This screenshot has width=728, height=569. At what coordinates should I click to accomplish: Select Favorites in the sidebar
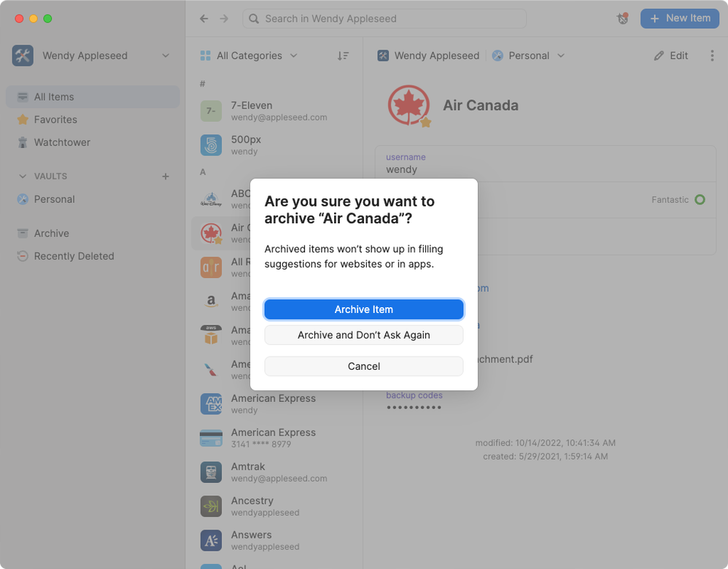click(x=55, y=120)
